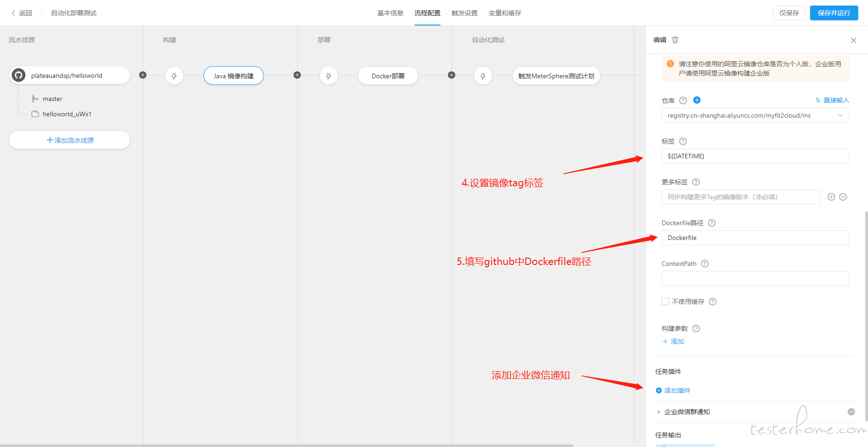The image size is (868, 447).
Task: Select the 触发MeterSphere测试计划 node
Action: 556,76
